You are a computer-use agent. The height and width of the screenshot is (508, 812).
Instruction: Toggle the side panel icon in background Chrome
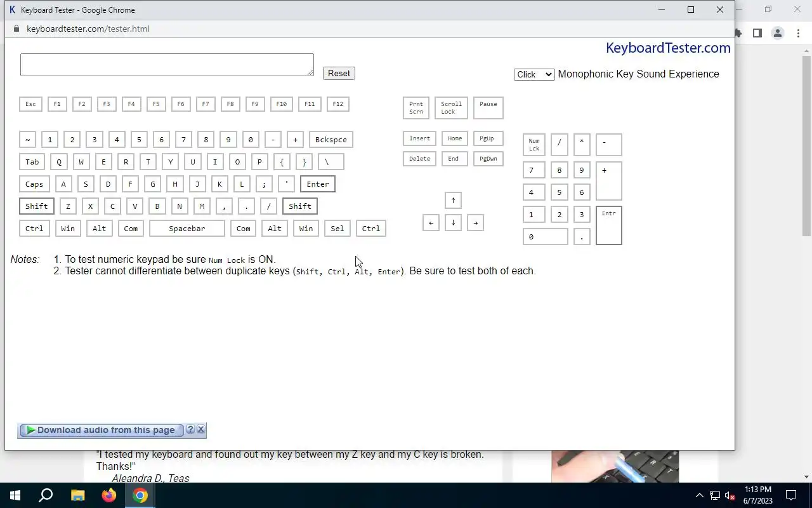click(x=757, y=33)
